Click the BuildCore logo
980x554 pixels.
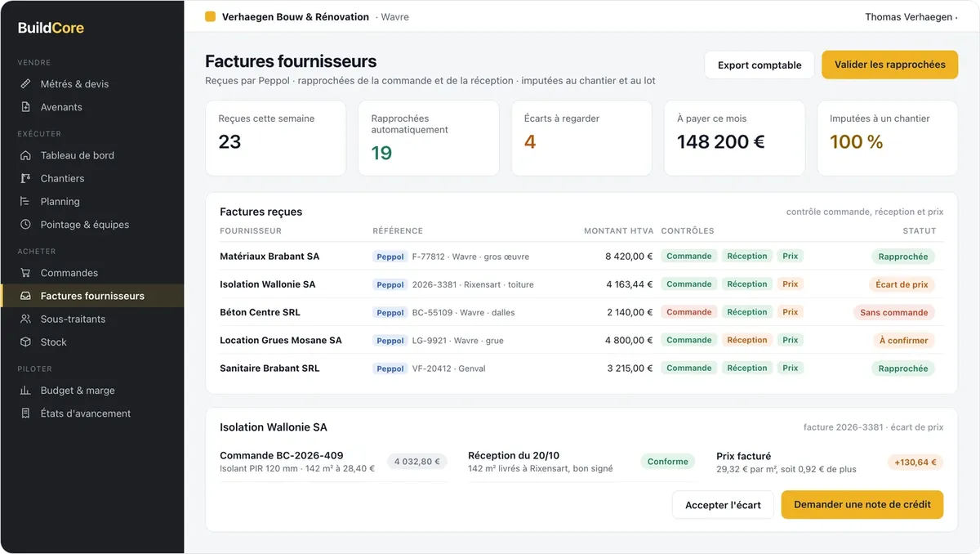pos(51,28)
